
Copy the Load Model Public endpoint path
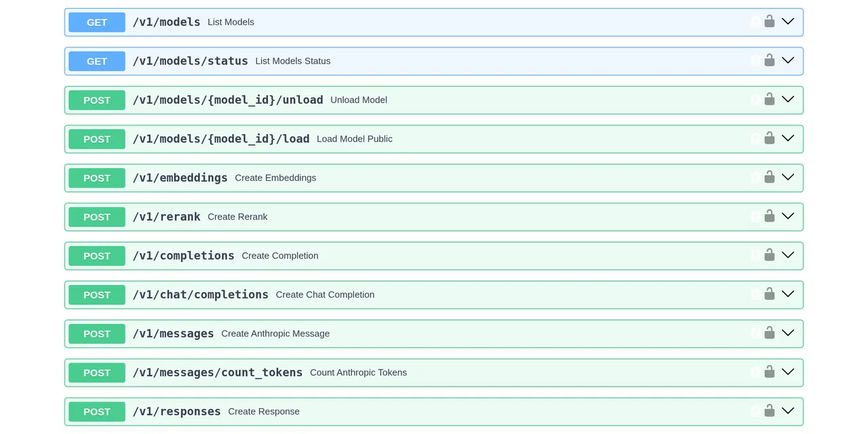pos(755,139)
